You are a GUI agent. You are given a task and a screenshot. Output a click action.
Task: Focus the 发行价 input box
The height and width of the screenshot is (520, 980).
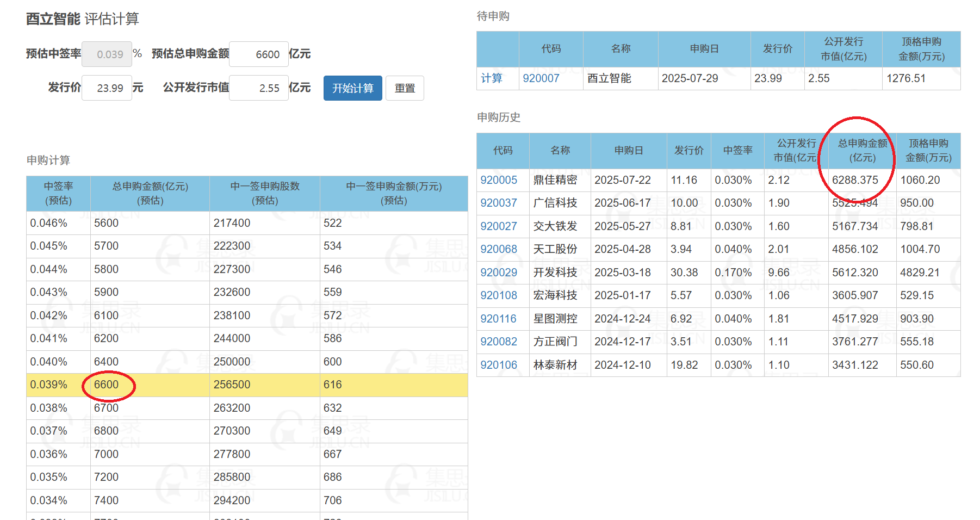(107, 88)
